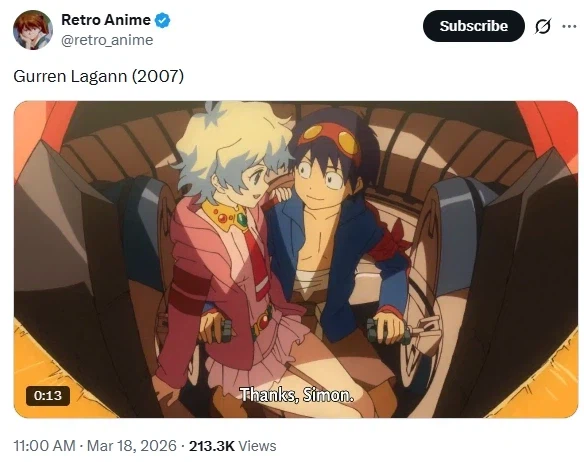Viewport: 584px width, 462px height.
Task: Click the 0:13 video duration badge
Action: coord(48,396)
